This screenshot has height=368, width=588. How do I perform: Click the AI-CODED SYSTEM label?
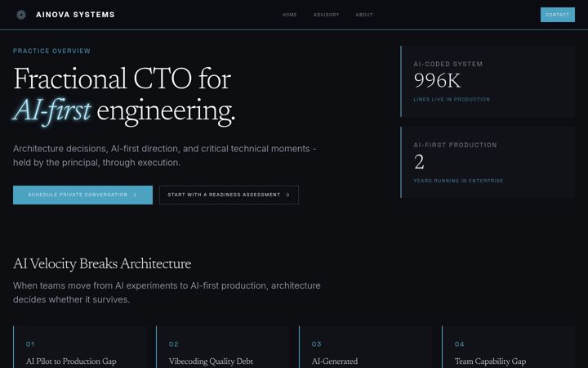[x=448, y=65]
